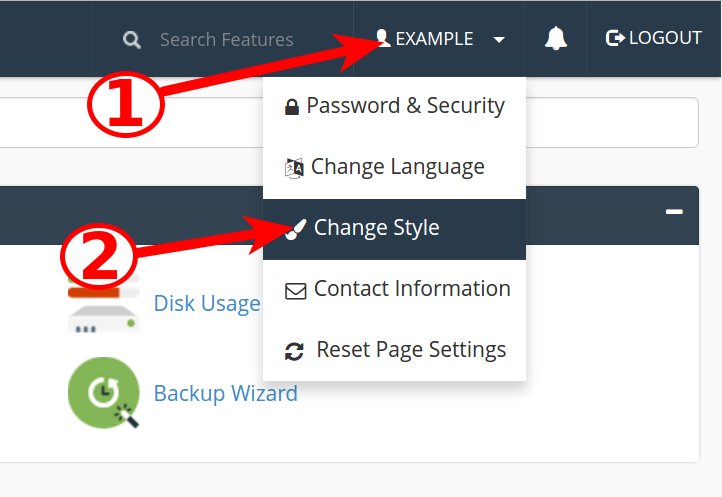Click the padlock icon beside Password & Security
722x497 pixels.
(x=292, y=107)
